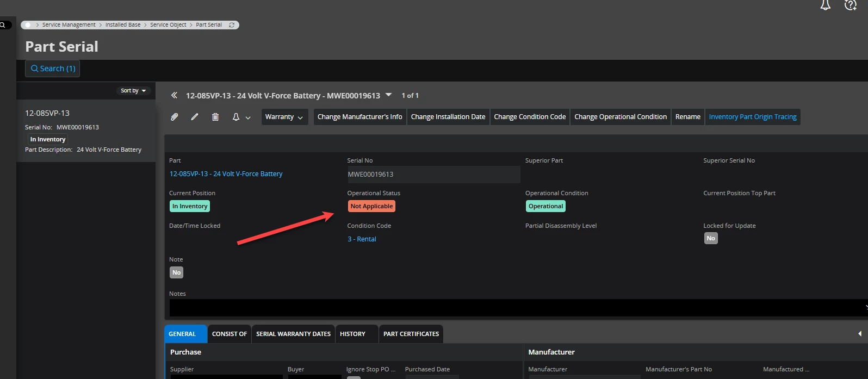Toggle the Locked for Update No badge

tap(711, 238)
